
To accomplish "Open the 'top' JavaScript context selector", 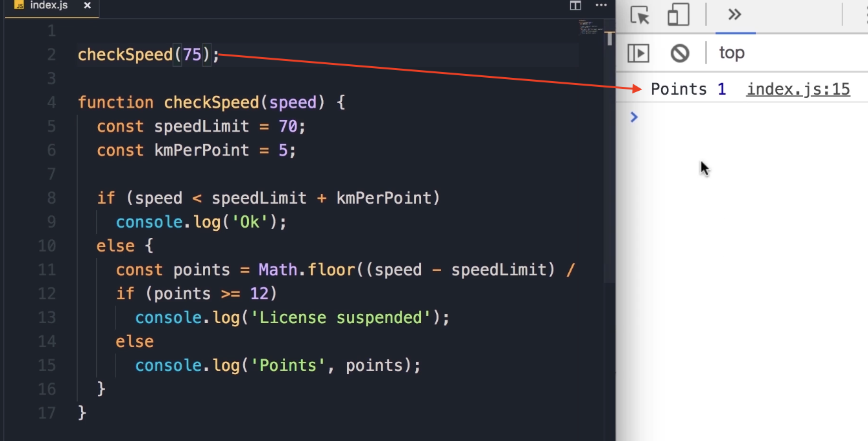I will [x=732, y=53].
